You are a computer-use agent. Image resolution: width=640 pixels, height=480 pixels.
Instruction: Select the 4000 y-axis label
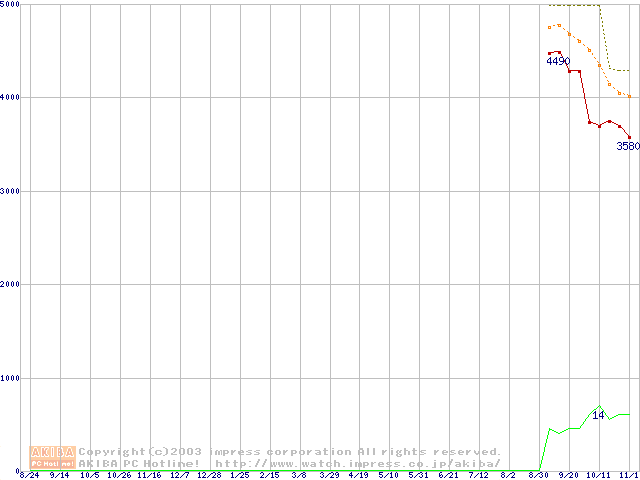[12, 97]
